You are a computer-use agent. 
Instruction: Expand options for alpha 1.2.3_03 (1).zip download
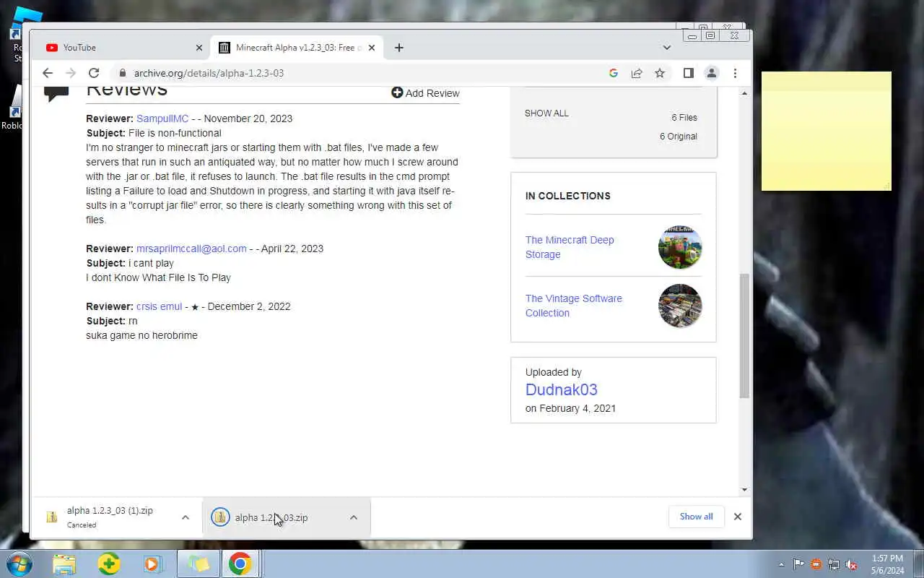click(x=186, y=517)
